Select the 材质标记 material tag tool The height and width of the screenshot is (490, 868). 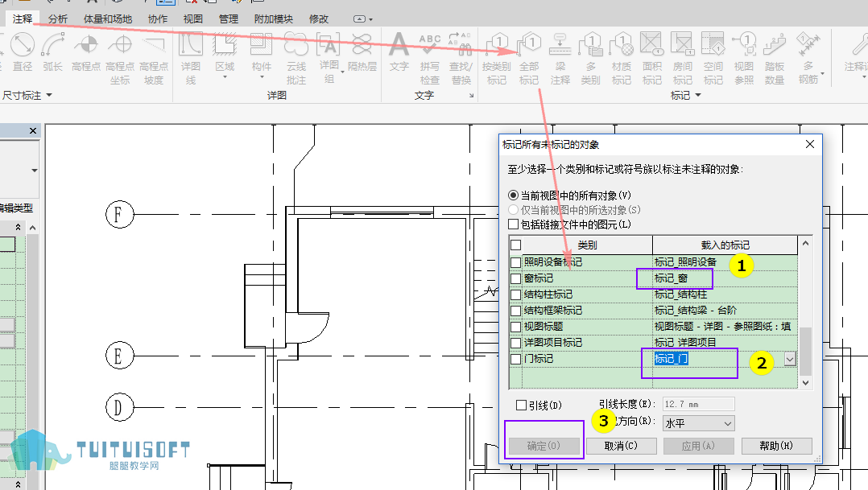(x=621, y=58)
